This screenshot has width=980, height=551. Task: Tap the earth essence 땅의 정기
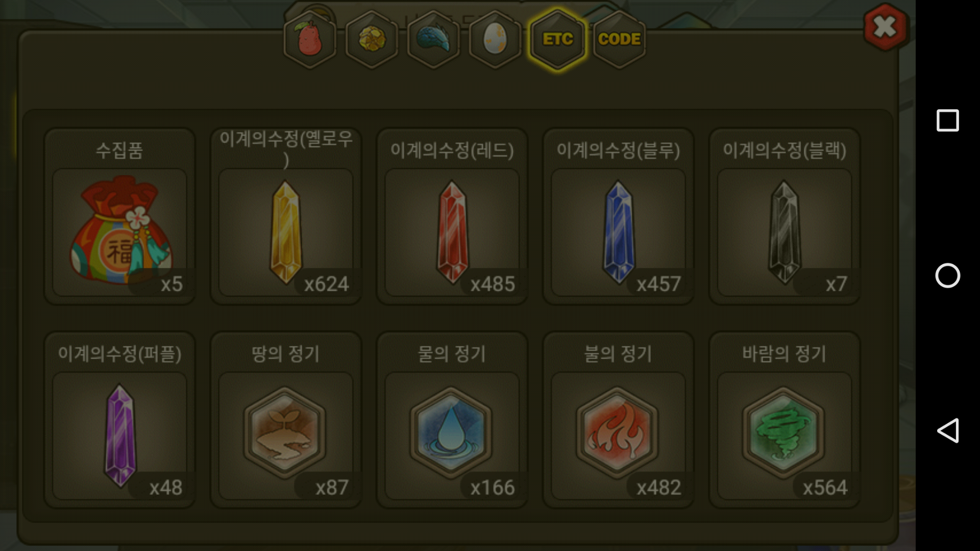click(x=286, y=420)
